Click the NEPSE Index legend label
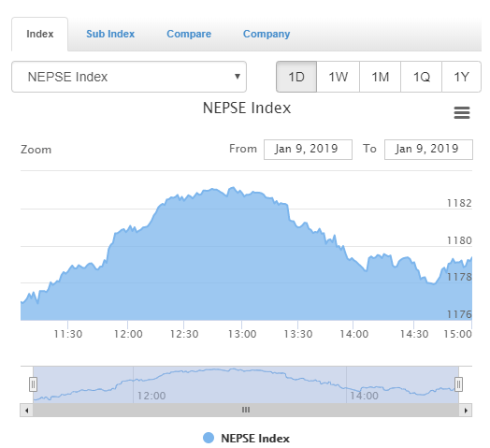 click(x=255, y=439)
